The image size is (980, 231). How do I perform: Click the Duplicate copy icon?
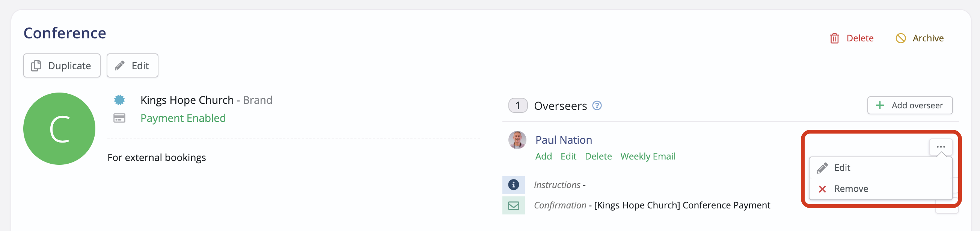pyautogui.click(x=36, y=65)
